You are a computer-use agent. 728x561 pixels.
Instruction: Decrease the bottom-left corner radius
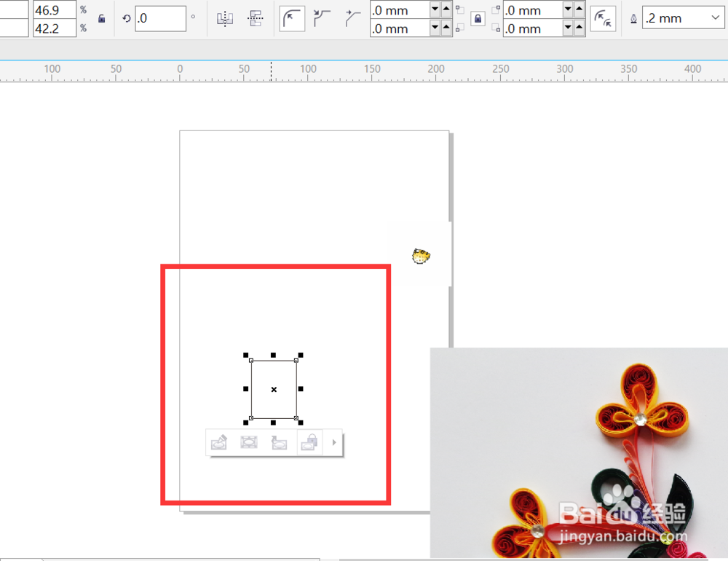[x=435, y=28]
